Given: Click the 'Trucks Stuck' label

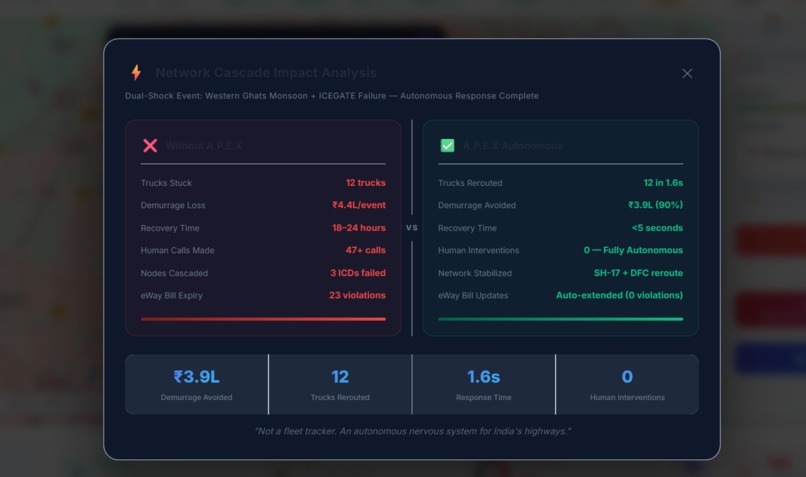Looking at the screenshot, I should pyautogui.click(x=166, y=183).
